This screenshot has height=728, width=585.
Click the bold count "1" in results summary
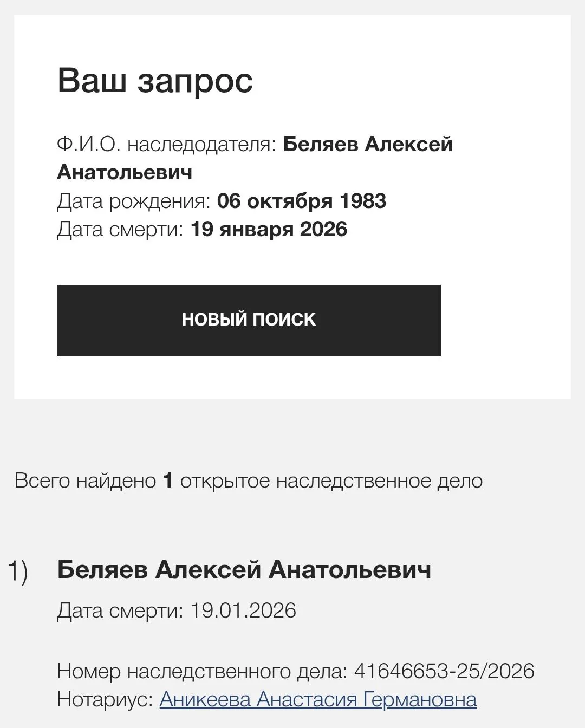(x=168, y=481)
